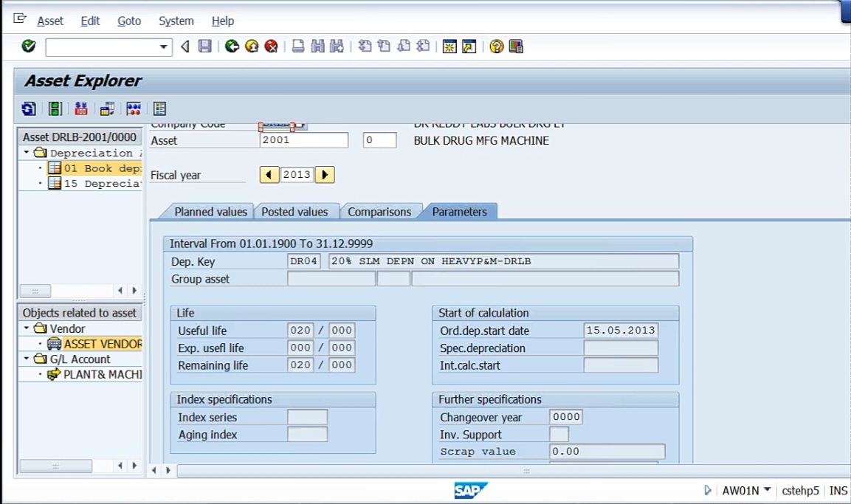Collapse the command field with the triangle

coord(185,46)
